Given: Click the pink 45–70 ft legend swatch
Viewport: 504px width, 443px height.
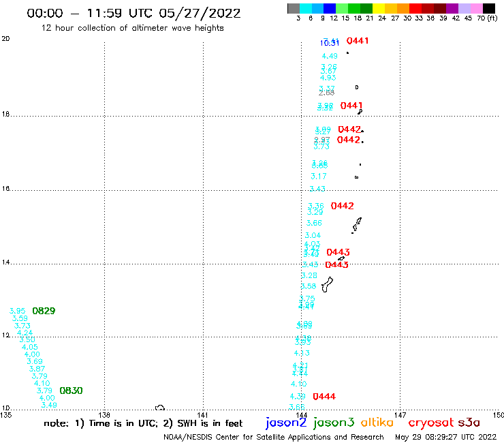Looking at the screenshot, I should [476, 8].
